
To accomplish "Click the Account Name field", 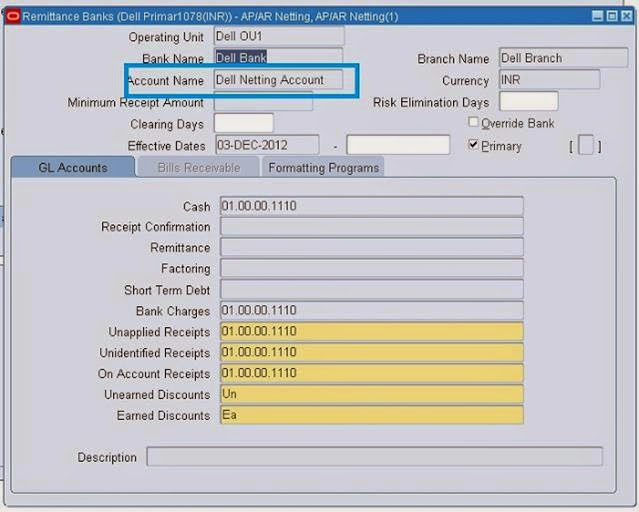I will point(278,79).
